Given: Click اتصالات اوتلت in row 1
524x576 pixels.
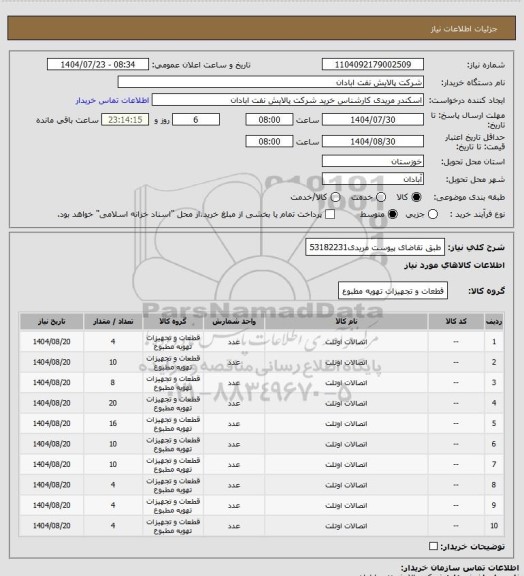Looking at the screenshot, I should (346, 342).
